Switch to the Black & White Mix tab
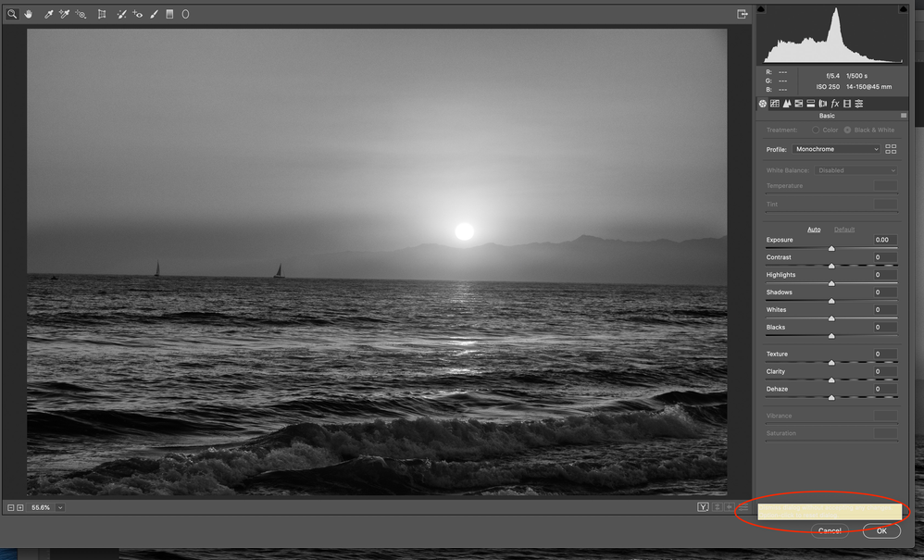The image size is (924, 560). [798, 104]
